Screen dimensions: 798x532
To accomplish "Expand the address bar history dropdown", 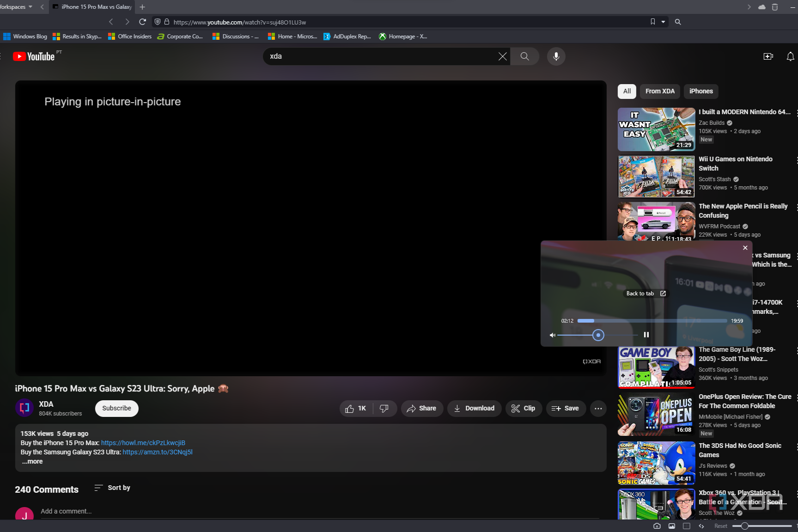I will coord(663,22).
